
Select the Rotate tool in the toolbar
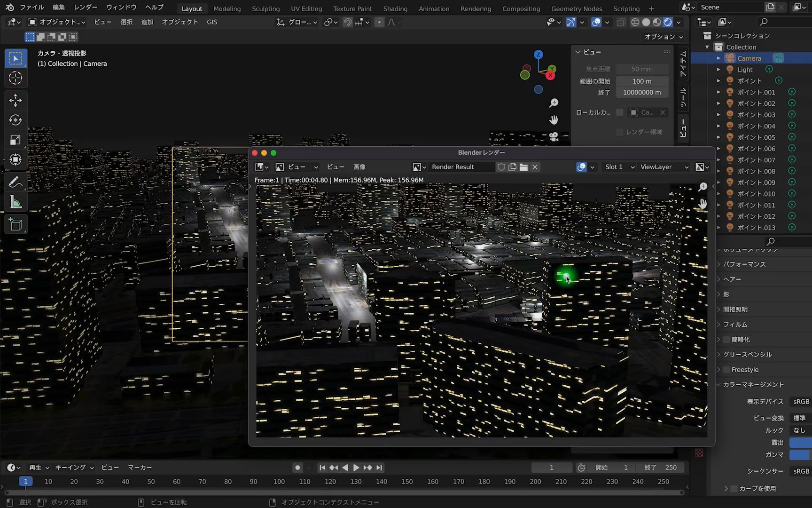(x=16, y=120)
